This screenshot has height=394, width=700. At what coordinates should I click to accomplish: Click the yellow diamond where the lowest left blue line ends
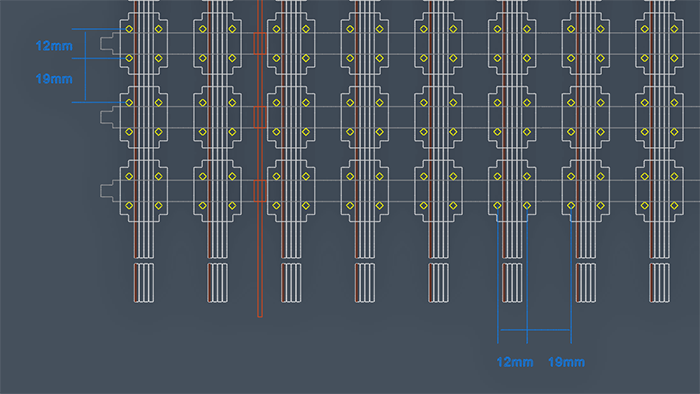click(x=129, y=103)
